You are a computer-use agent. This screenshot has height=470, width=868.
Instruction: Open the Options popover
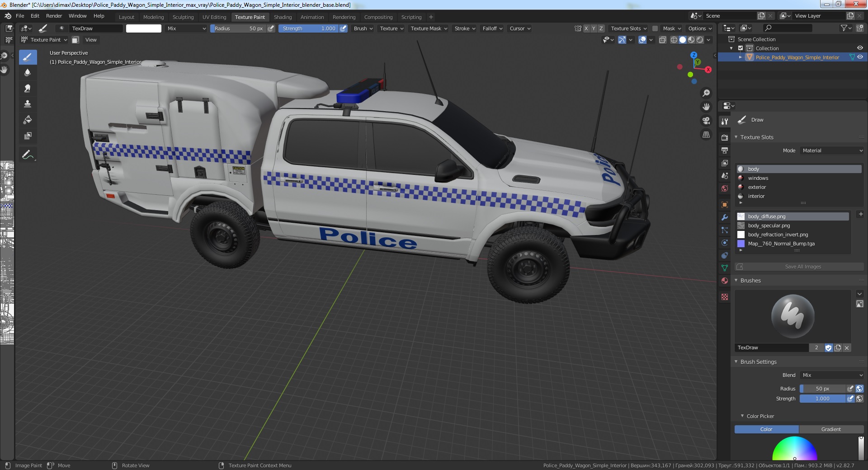click(699, 28)
